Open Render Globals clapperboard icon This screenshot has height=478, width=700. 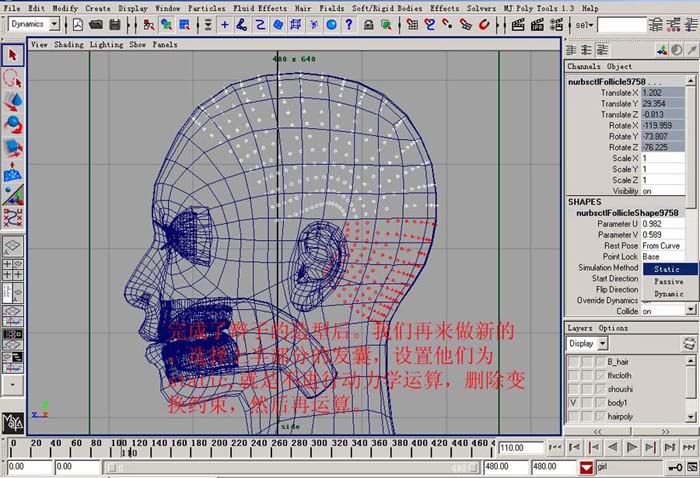(556, 25)
